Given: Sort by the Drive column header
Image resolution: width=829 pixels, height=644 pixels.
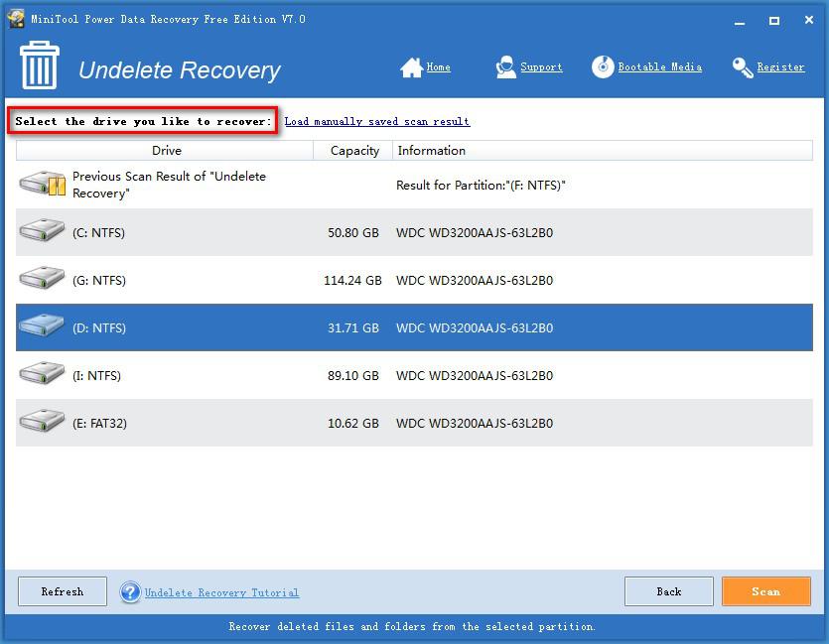Looking at the screenshot, I should pos(165,151).
